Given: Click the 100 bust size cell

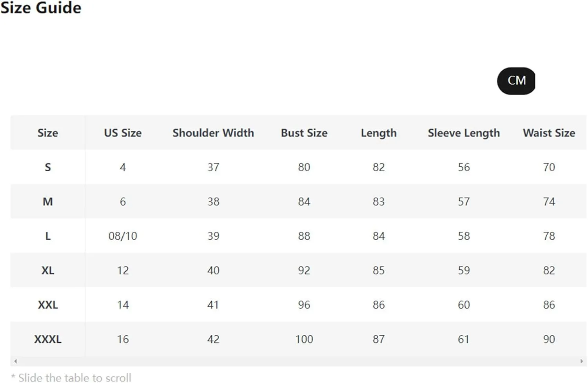Looking at the screenshot, I should (304, 339).
